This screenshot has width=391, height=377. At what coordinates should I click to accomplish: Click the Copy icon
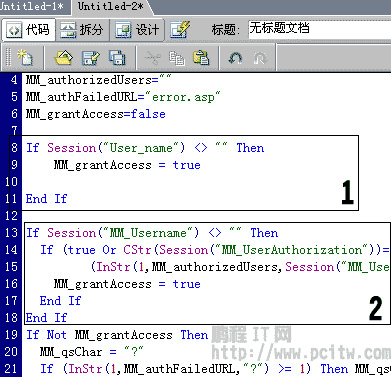(x=177, y=58)
